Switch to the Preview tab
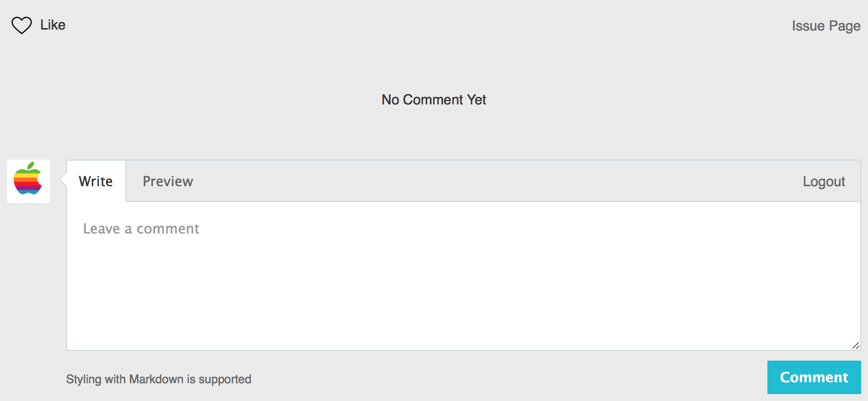Screen dimensions: 868x401 click(168, 181)
